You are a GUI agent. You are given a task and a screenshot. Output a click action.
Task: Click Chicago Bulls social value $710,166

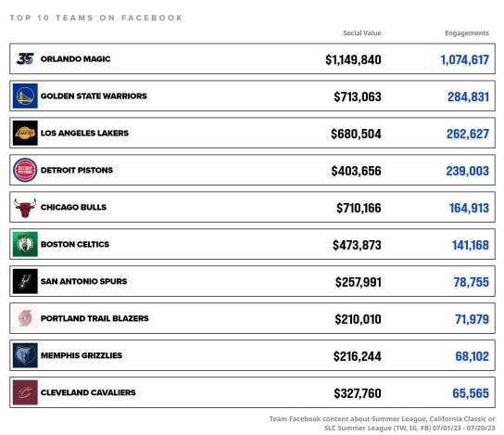point(359,208)
